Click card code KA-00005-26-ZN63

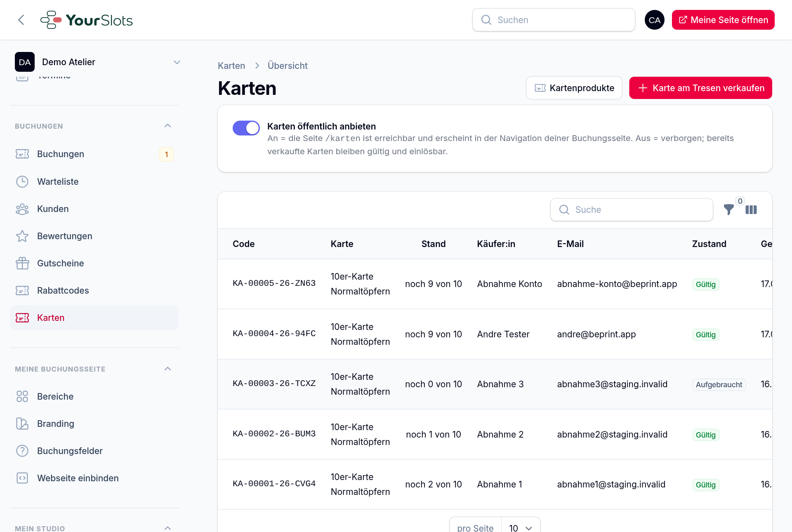coord(274,284)
